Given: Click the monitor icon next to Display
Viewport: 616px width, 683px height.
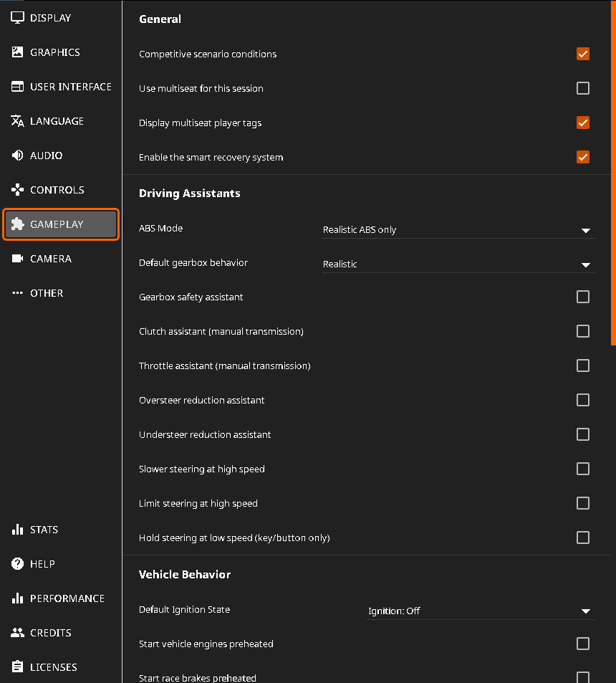Looking at the screenshot, I should click(18, 18).
